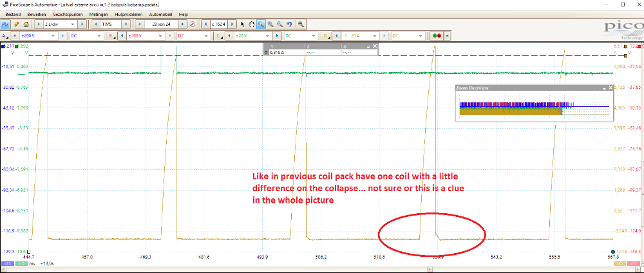The width and height of the screenshot is (644, 273).
Task: Toggle the Channel B options button
Action: tap(111, 36)
